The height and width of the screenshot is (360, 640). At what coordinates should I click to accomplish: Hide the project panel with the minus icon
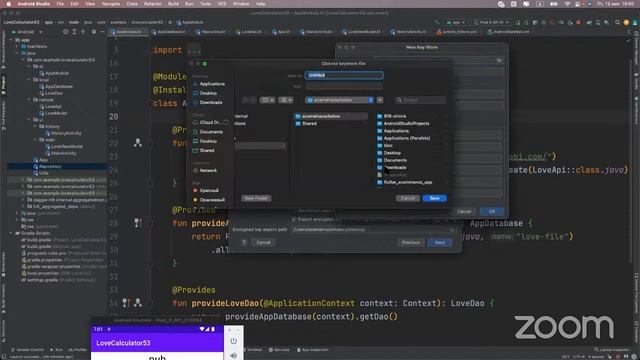(x=102, y=32)
